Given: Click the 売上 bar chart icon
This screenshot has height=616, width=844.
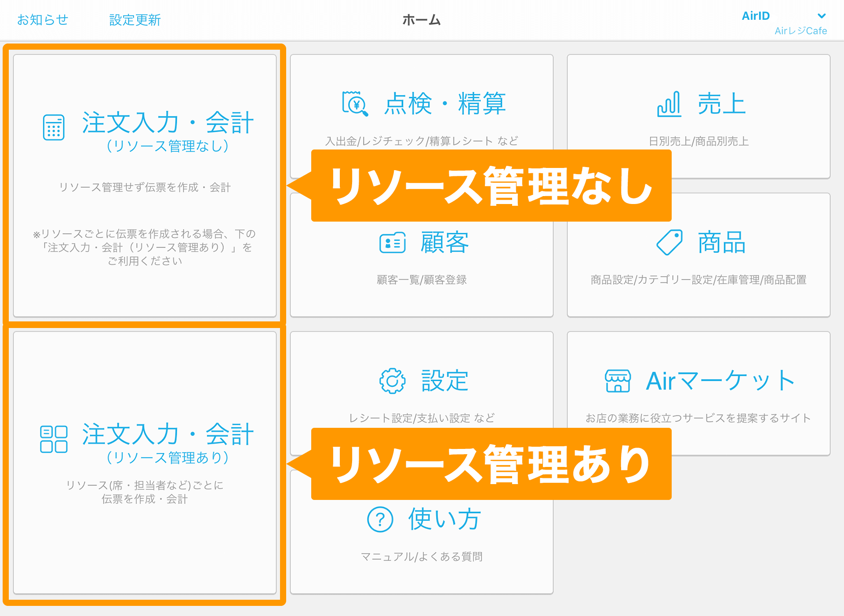Looking at the screenshot, I should [x=669, y=104].
